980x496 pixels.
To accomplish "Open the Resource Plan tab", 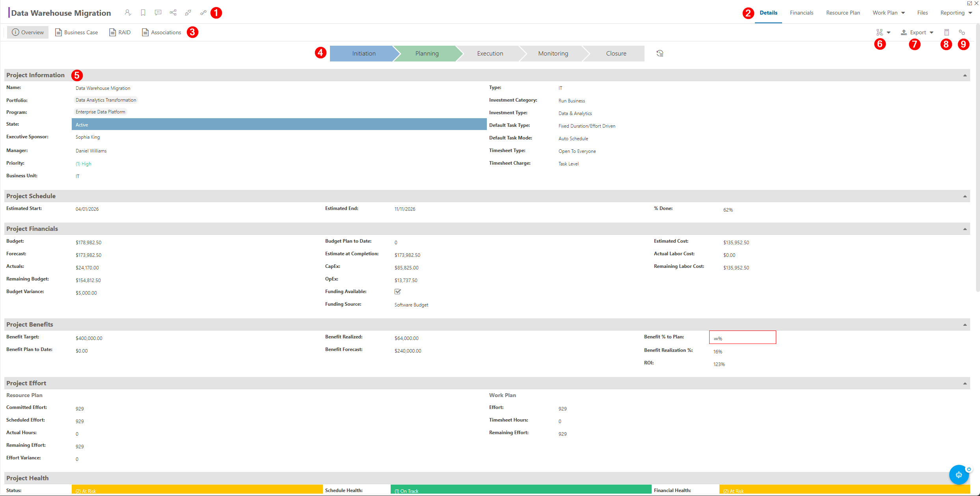I will click(843, 13).
